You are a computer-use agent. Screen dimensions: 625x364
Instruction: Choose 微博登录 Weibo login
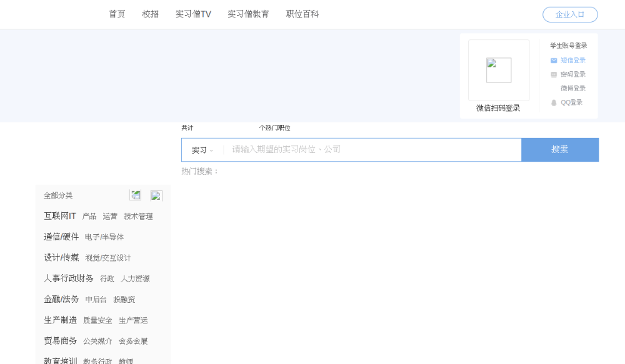572,89
